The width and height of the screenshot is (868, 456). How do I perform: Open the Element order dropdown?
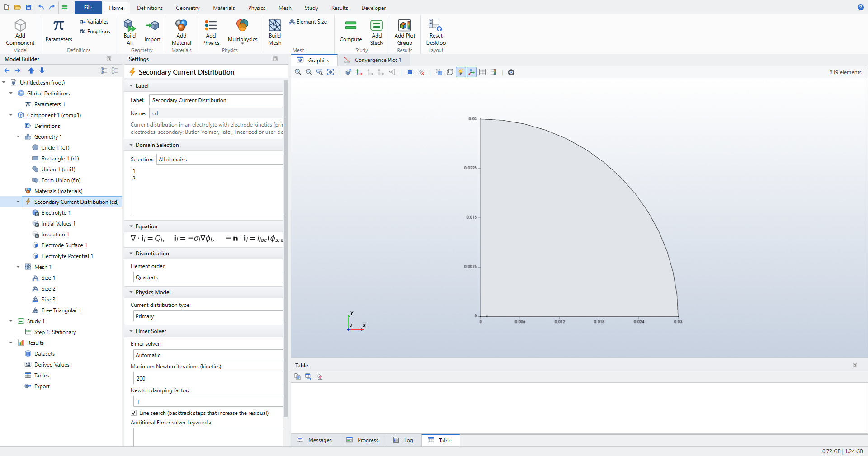pos(208,277)
